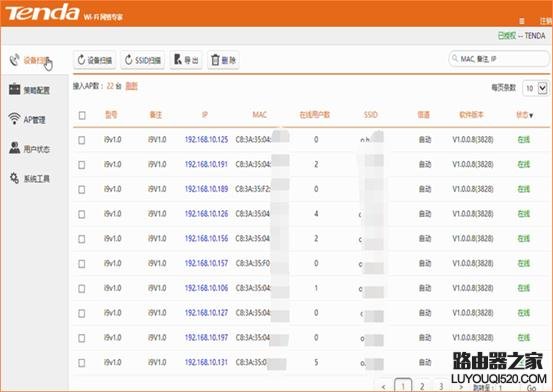Click the 导出 export toolbar button
The width and height of the screenshot is (553, 392).
click(x=186, y=60)
